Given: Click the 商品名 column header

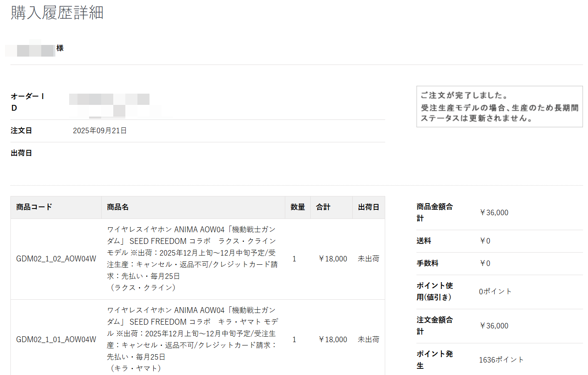Looking at the screenshot, I should pos(118,207).
